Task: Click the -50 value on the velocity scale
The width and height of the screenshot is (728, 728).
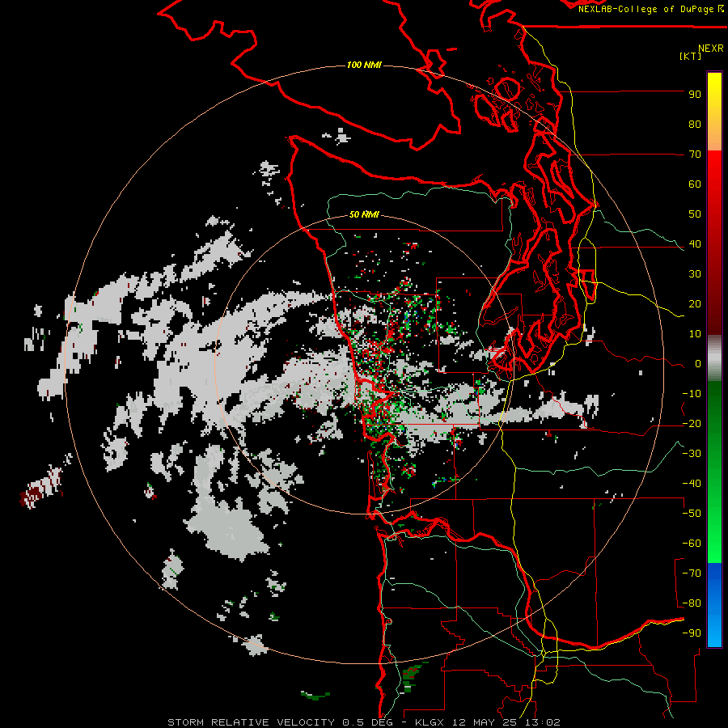Action: tap(692, 514)
